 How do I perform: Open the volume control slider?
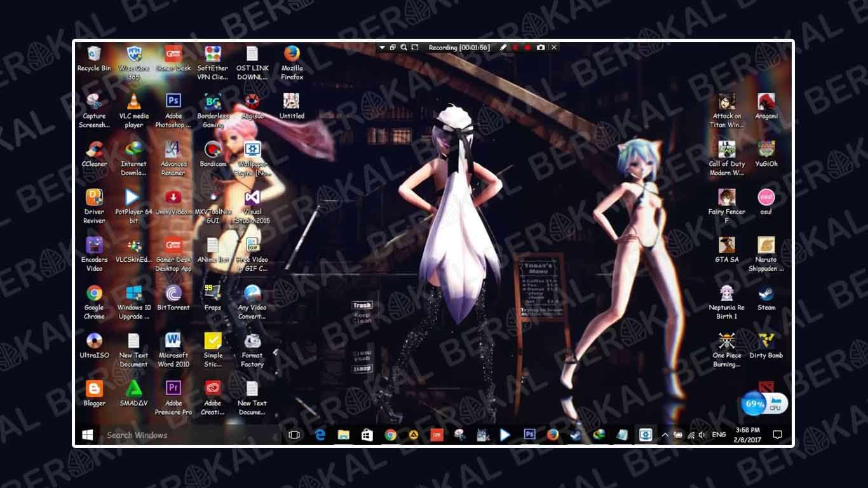[x=702, y=435]
